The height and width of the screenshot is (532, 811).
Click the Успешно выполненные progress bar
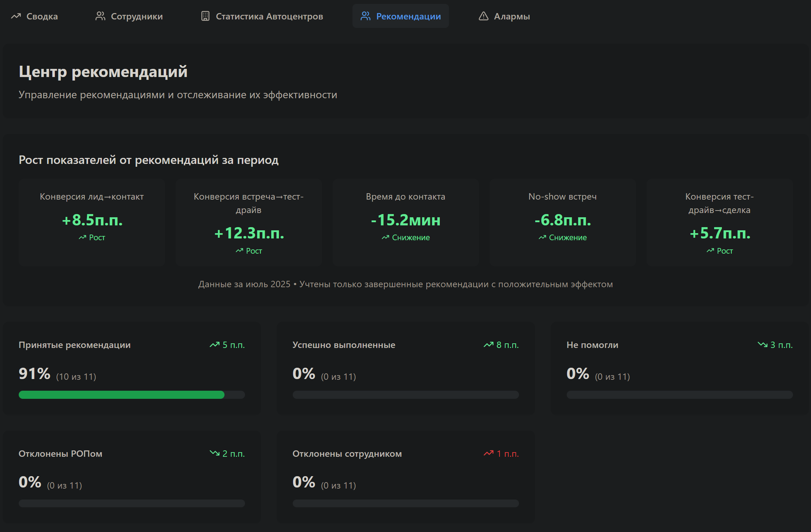tap(405, 395)
